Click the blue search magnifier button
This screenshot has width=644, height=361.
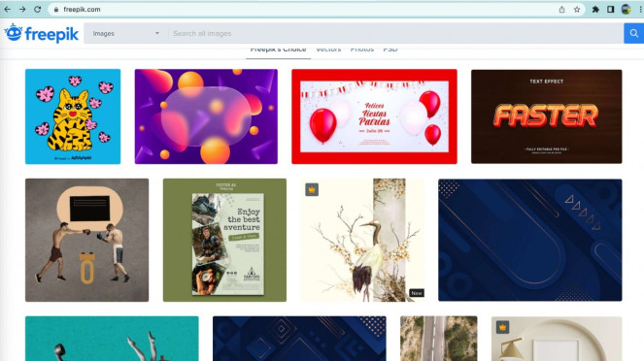click(x=633, y=33)
